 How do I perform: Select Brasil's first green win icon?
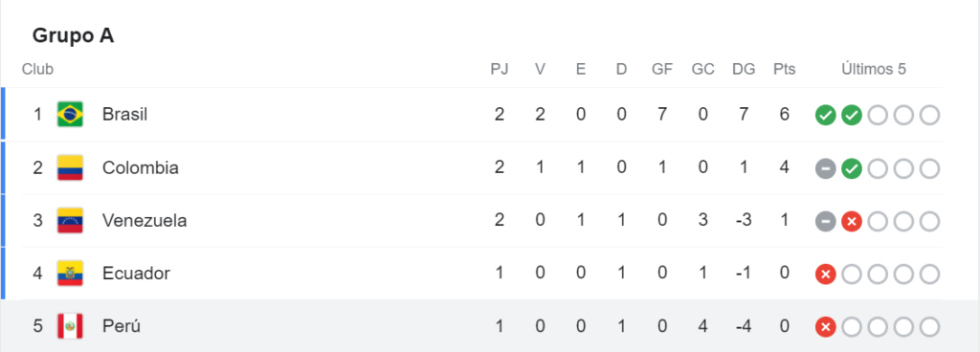point(826,116)
